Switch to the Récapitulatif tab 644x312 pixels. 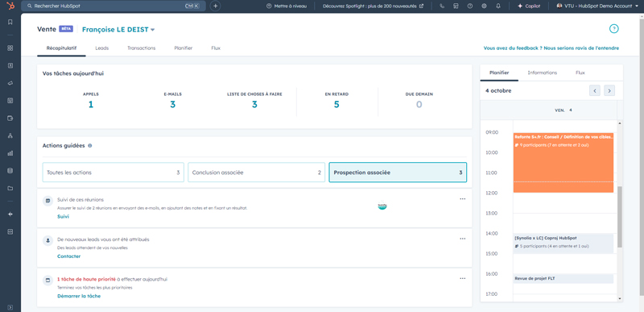pyautogui.click(x=61, y=48)
